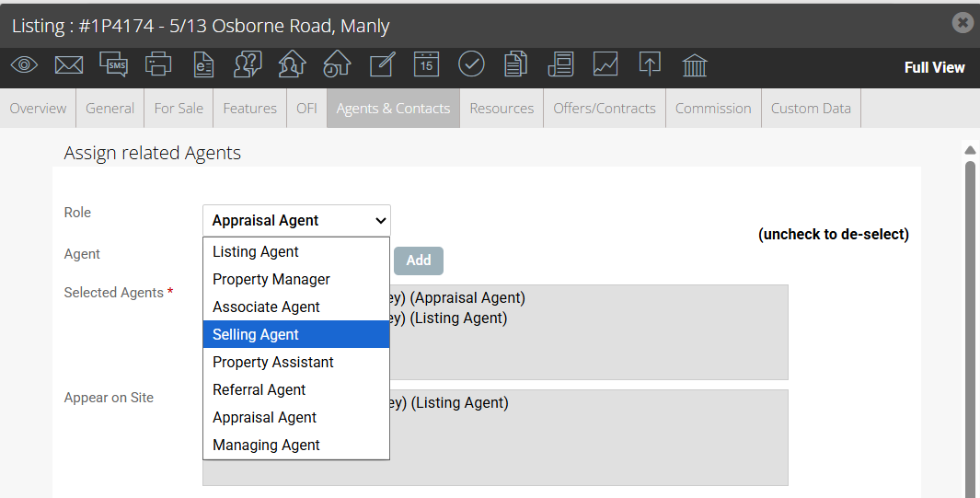Choose Property Manager from Role list
Viewport: 980px width, 498px height.
pos(296,279)
